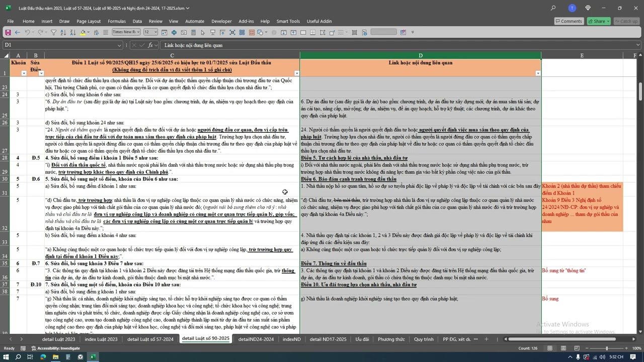The image size is (644, 362).
Task: Sort ascending with the A-Z icon
Action: tap(63, 32)
